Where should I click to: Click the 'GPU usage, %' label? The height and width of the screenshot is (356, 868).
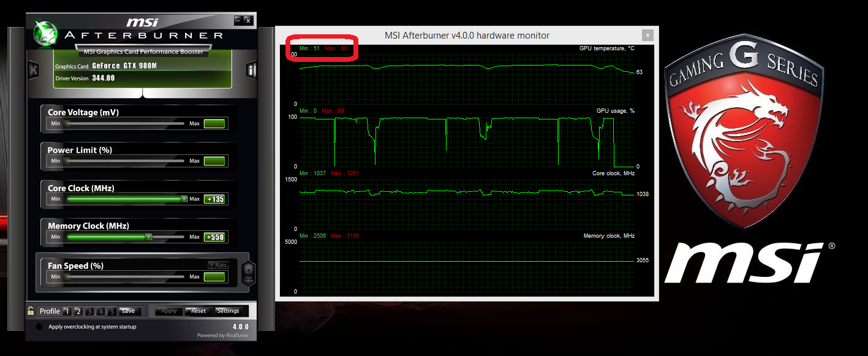pyautogui.click(x=616, y=110)
